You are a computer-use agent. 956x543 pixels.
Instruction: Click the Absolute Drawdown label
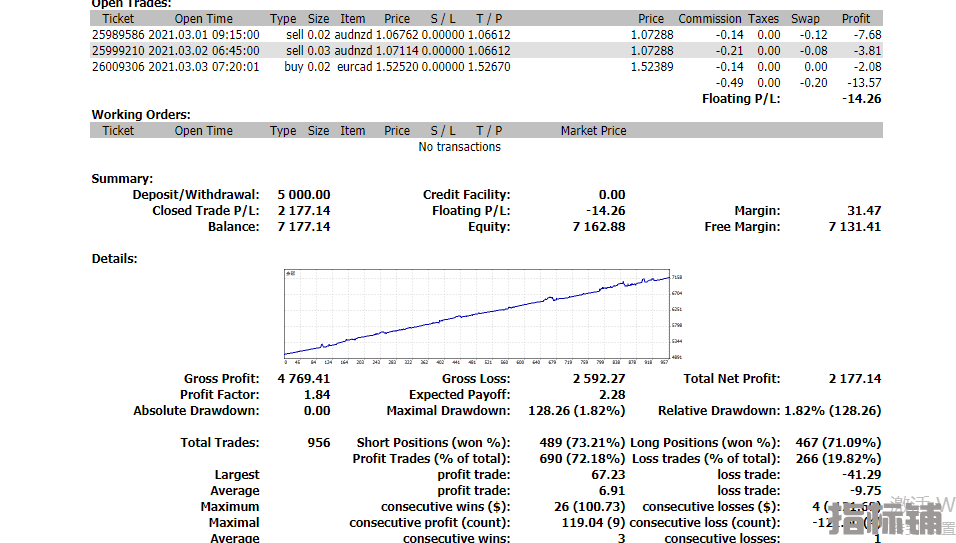(196, 411)
